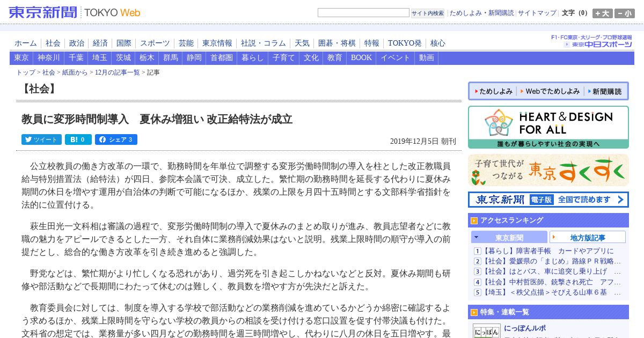Screen dimensions: 644x338
Task: Select 東京 in regional submenu
Action: tap(21, 58)
